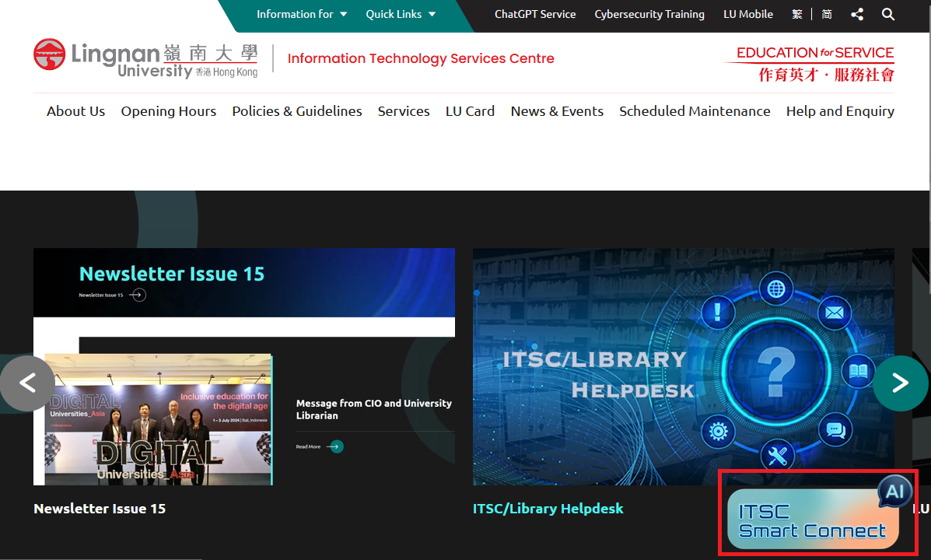Open the Help and Enquiry menu
This screenshot has height=560, width=931.
tap(840, 111)
